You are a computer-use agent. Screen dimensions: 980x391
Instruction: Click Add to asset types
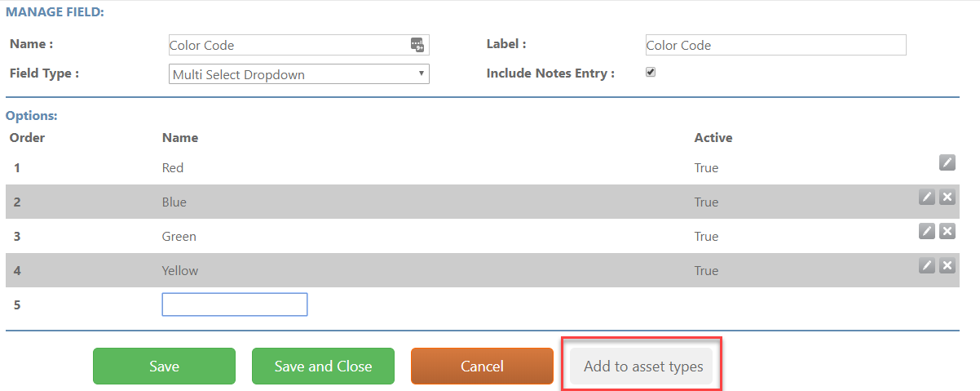[x=643, y=367]
